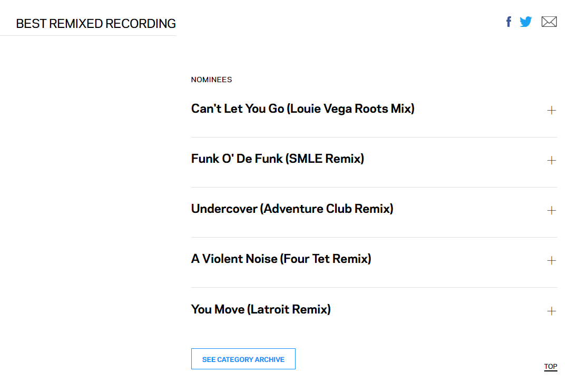Click the Nominees section label
The image size is (569, 392).
[x=211, y=80]
